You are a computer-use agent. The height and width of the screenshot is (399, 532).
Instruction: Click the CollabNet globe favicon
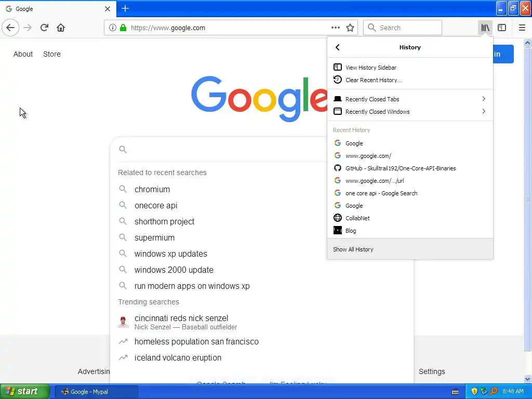pyautogui.click(x=338, y=218)
